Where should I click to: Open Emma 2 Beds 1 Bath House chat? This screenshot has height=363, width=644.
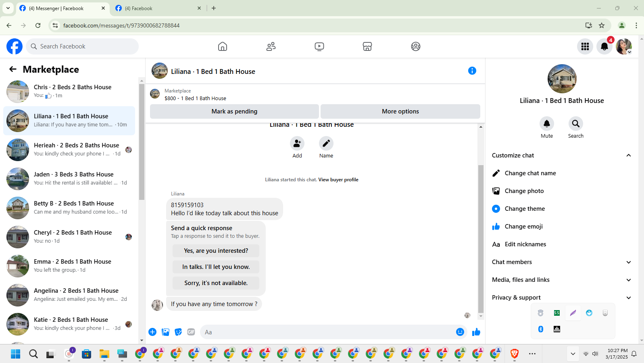coord(69,266)
